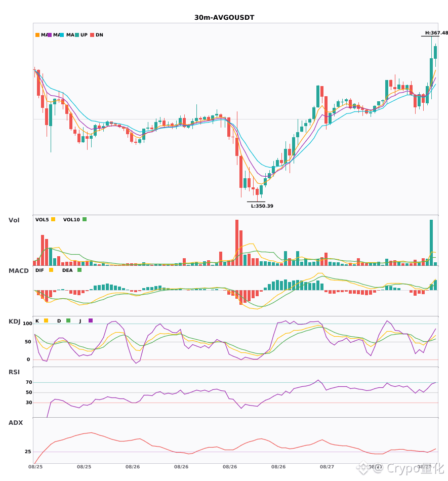Click the yellow VOL5 swatch
The width and height of the screenshot is (448, 481).
tap(53, 219)
